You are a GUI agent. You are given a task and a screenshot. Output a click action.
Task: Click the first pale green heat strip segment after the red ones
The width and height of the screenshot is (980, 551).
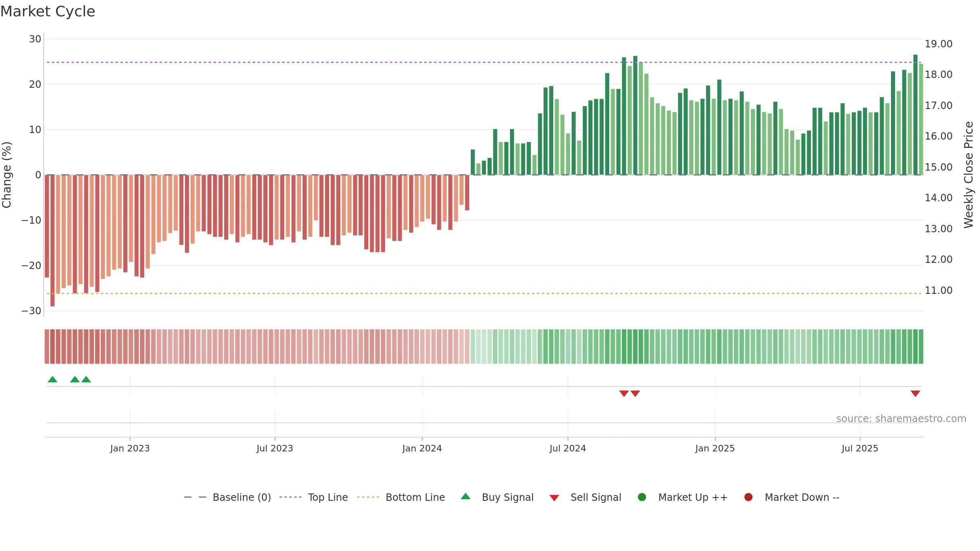coord(473,347)
